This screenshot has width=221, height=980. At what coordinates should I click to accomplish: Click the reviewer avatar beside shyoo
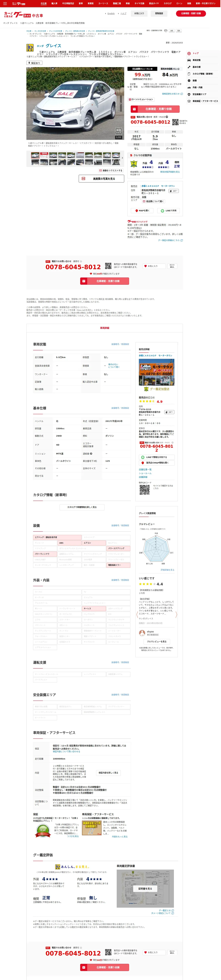point(142,633)
